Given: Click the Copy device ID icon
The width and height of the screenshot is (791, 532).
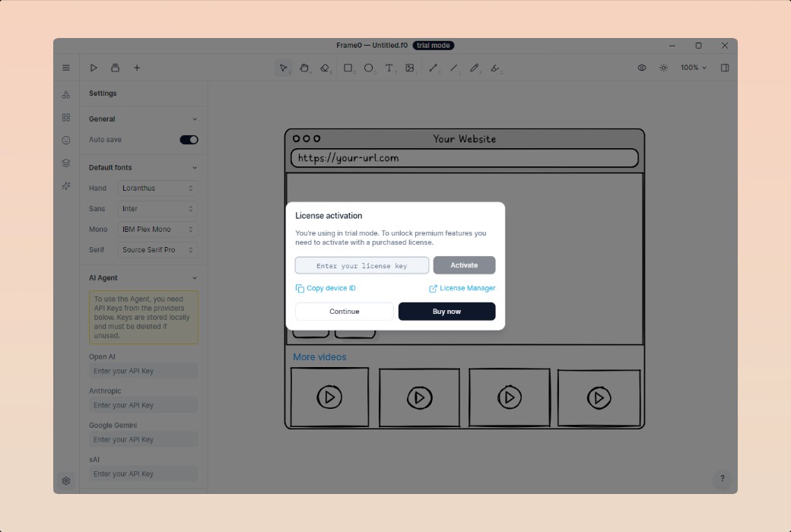Looking at the screenshot, I should click(300, 289).
